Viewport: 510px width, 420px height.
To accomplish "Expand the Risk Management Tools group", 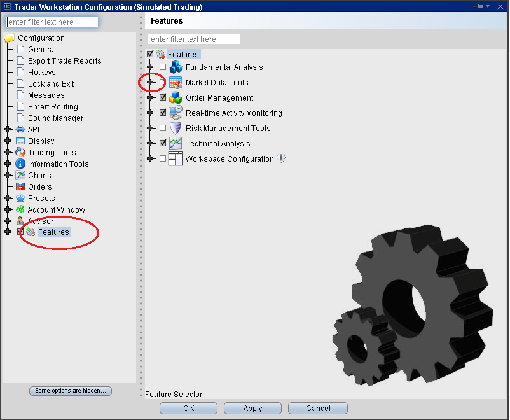I will pos(151,128).
